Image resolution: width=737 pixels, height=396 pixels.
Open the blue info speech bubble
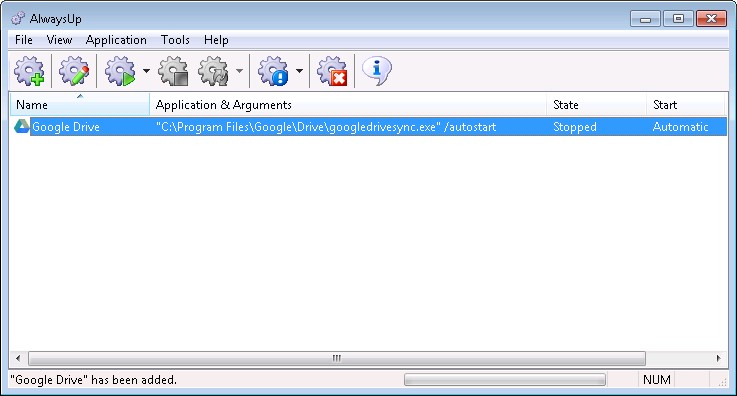click(376, 71)
